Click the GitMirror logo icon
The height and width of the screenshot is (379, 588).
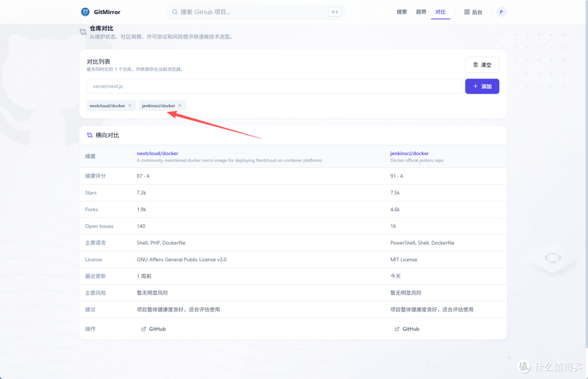tap(85, 12)
